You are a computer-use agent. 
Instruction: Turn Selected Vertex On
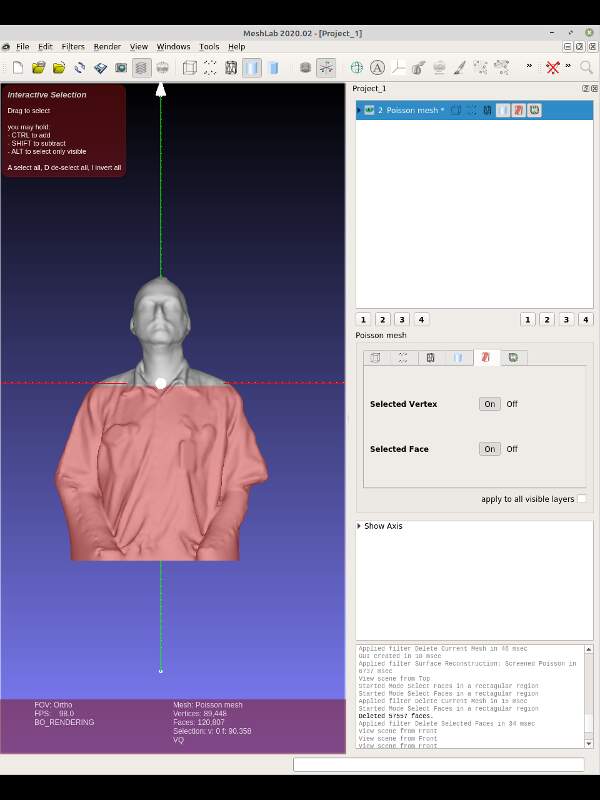pyautogui.click(x=489, y=404)
